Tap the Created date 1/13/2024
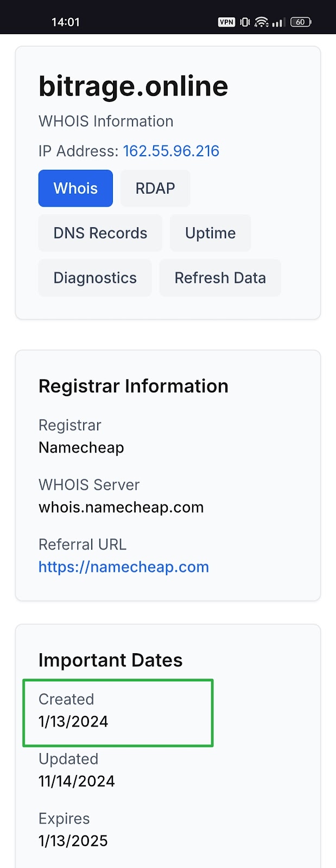336x868 pixels. 73,722
